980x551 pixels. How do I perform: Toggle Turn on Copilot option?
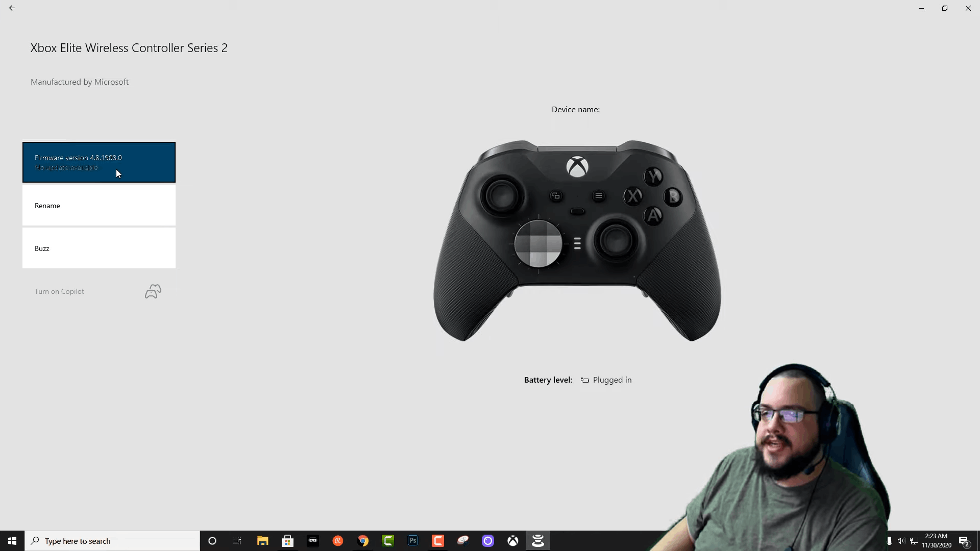[97, 291]
